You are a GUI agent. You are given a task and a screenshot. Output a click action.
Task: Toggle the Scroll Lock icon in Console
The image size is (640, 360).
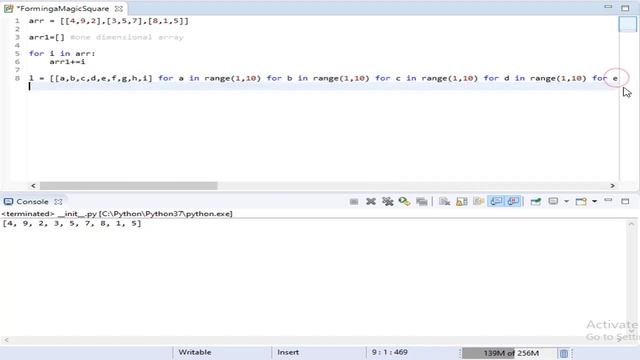(x=462, y=202)
